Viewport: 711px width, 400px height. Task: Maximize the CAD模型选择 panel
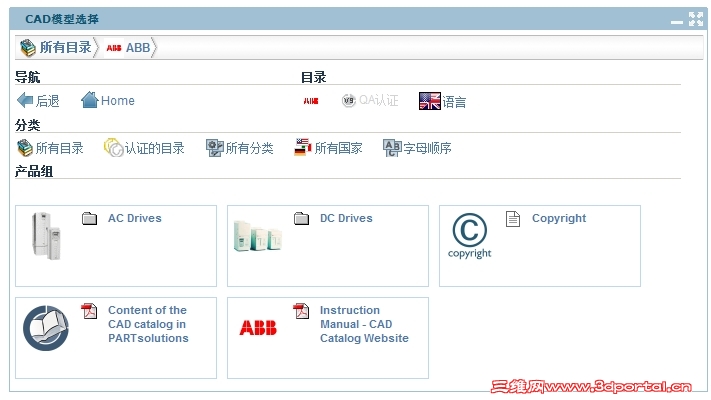696,19
